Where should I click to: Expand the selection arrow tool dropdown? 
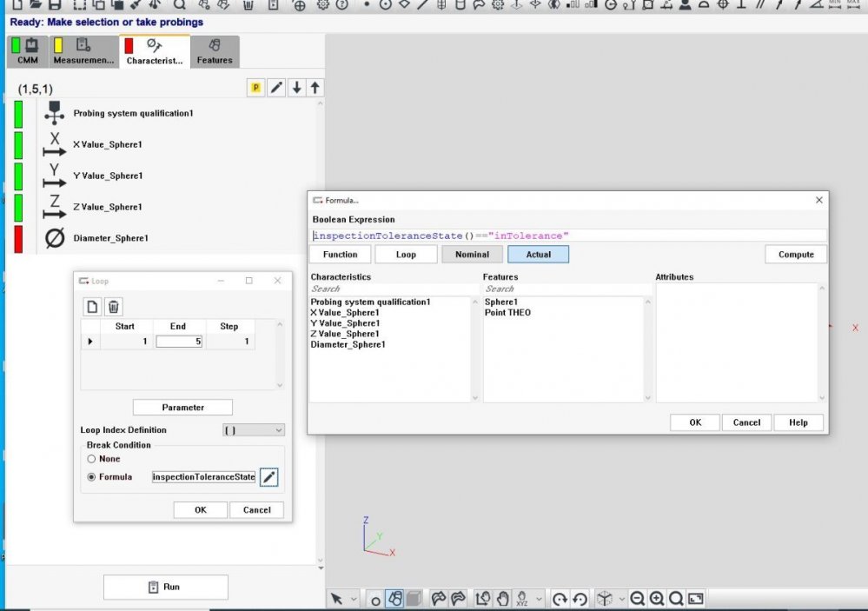(354, 599)
